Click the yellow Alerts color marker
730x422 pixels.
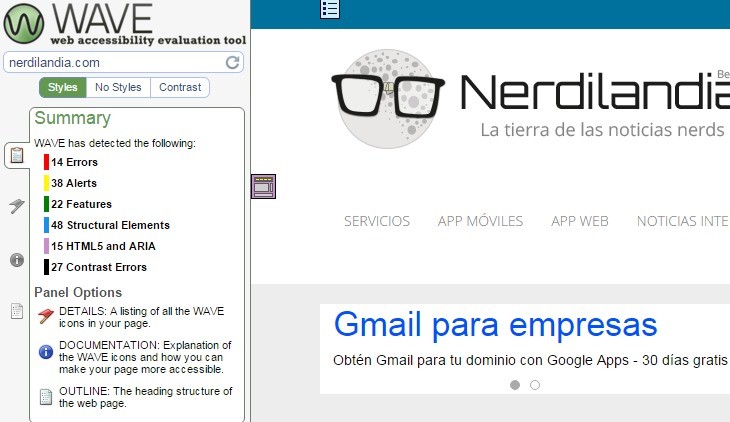46,183
